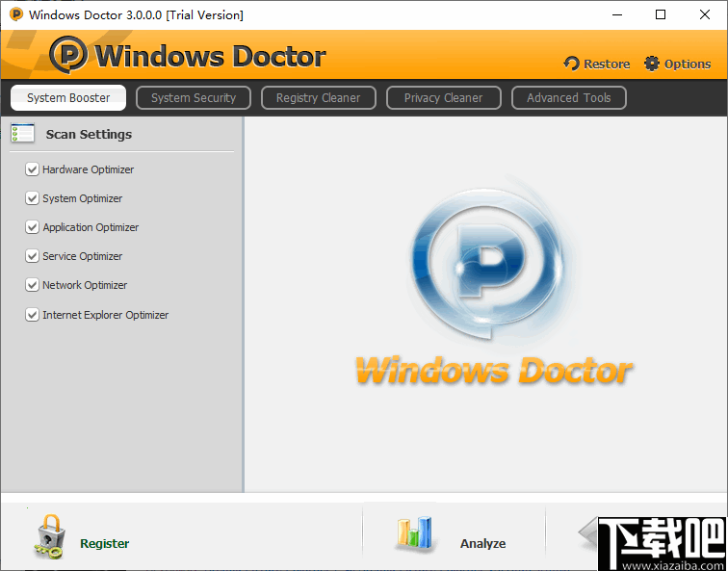Uncheck Hardware Optimizer
Screen dimensions: 728x571
[x=32, y=169]
